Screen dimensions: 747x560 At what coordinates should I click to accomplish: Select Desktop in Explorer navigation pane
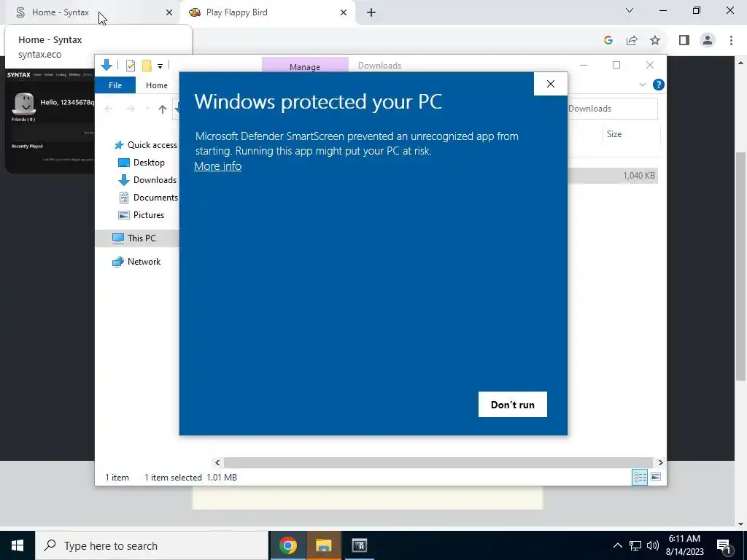click(x=142, y=163)
